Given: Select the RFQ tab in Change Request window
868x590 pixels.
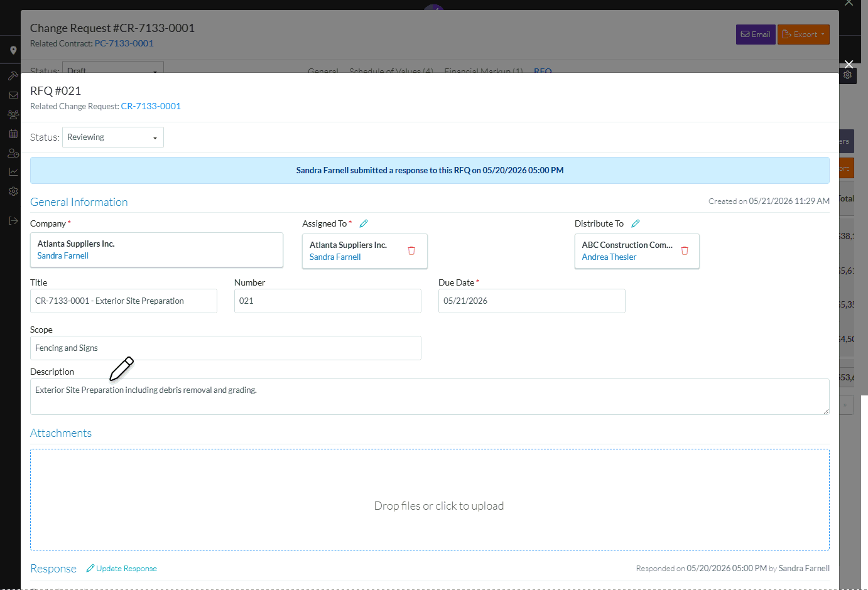Looking at the screenshot, I should 543,70.
